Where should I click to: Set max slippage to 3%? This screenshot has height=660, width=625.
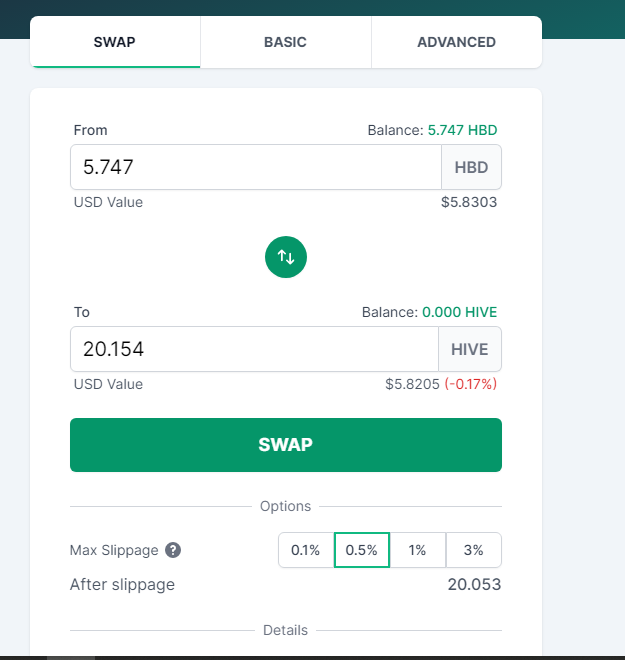[x=473, y=550]
